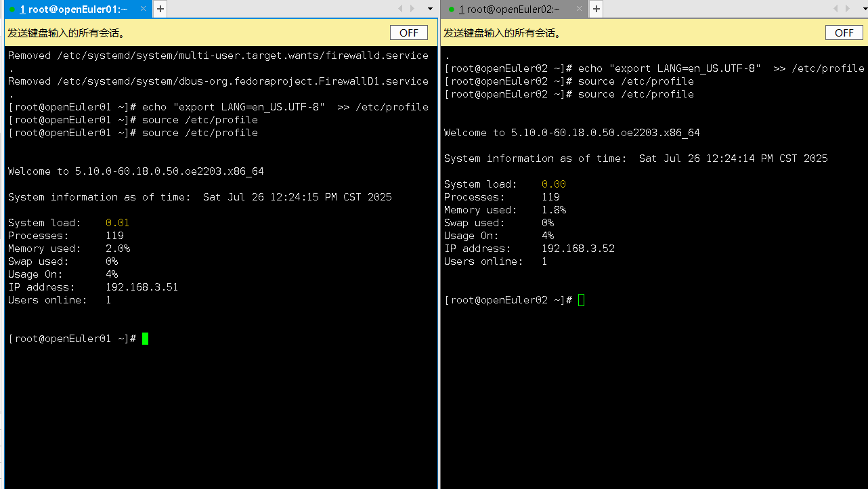Click Processes 119 row on openEuler01
868x489 pixels.
coord(66,236)
